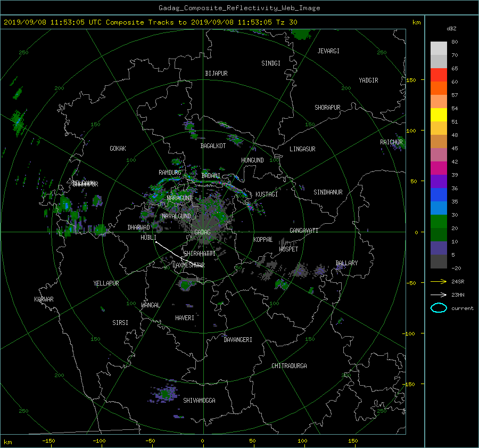The image size is (479, 448).
Task: Click the LINGASUR city label
Action: pos(302,149)
